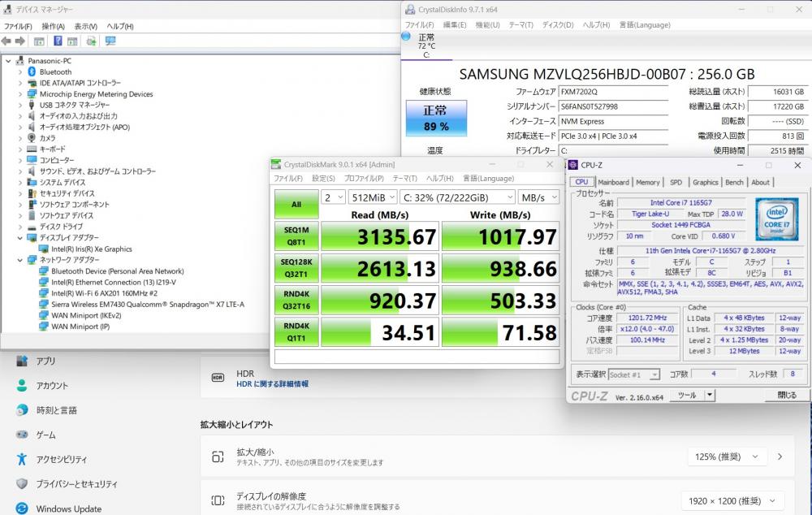Click the ツール button in CPU-Z
The image size is (812, 515).
click(687, 396)
